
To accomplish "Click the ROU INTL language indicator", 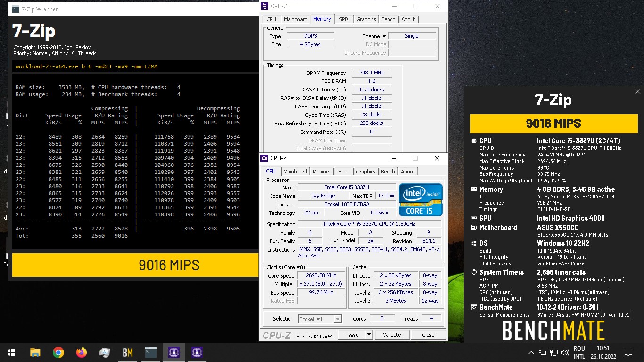I will [579, 353].
